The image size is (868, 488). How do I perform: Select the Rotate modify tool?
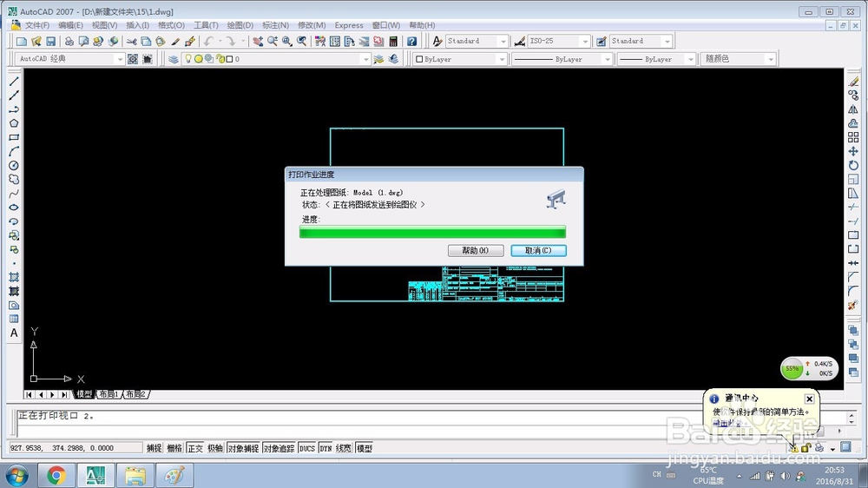pos(853,165)
